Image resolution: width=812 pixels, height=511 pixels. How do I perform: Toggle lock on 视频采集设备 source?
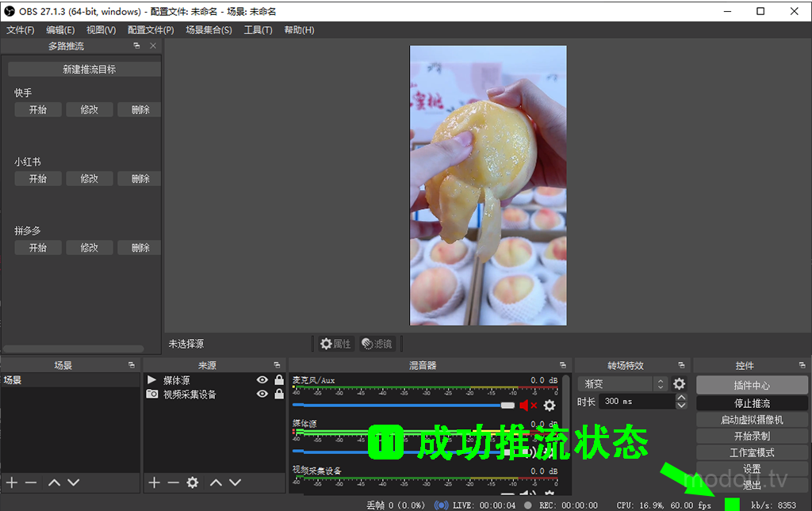[279, 395]
